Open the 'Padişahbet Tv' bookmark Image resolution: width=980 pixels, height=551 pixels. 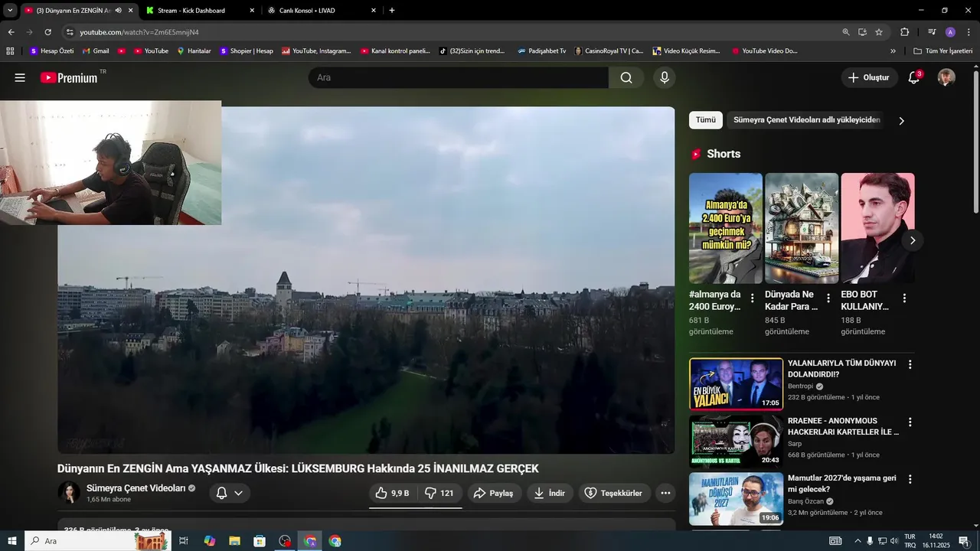point(541,51)
